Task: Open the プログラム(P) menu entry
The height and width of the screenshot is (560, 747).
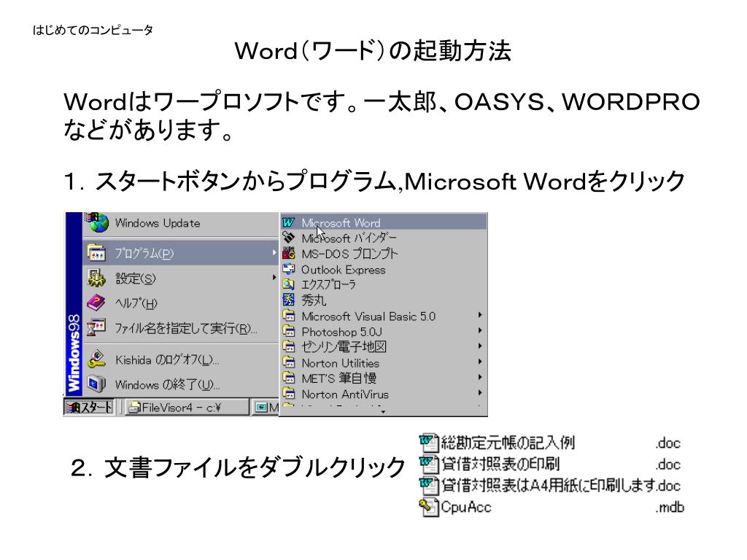Action: click(x=181, y=253)
